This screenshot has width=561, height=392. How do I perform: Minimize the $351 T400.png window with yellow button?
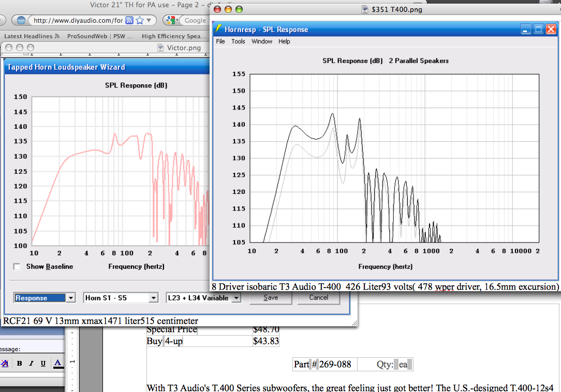tap(228, 9)
